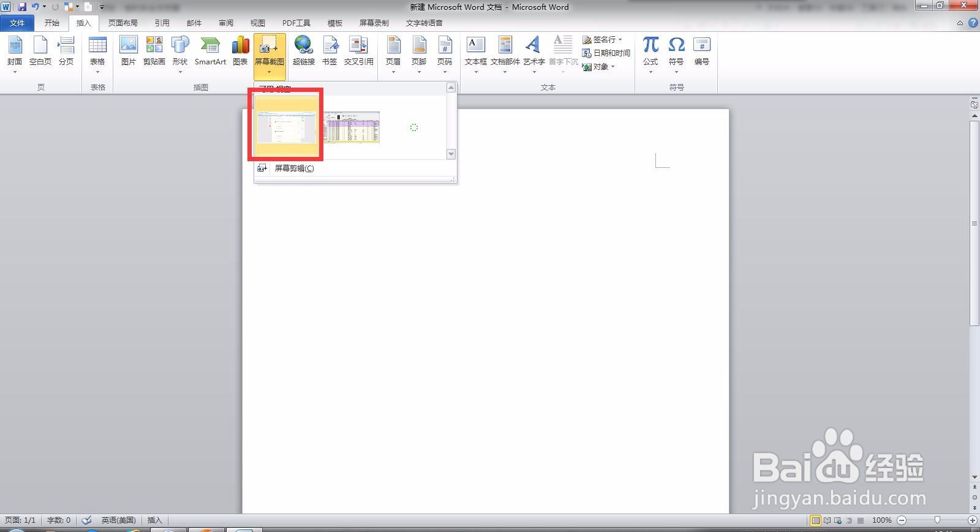Insert 日期和时间 date and time
Screen dimensions: 980x532
click(x=606, y=53)
